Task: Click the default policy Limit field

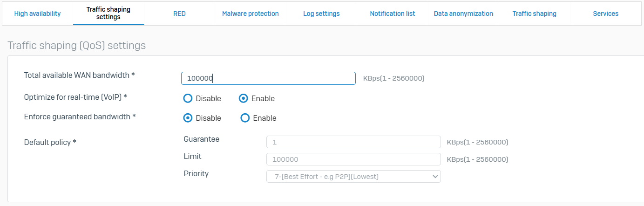Action: coord(353,159)
